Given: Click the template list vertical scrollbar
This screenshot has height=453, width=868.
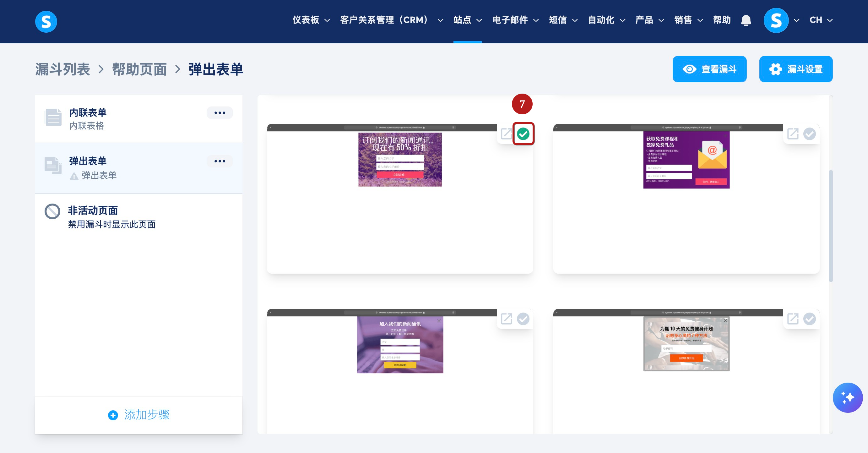Looking at the screenshot, I should pos(831,226).
